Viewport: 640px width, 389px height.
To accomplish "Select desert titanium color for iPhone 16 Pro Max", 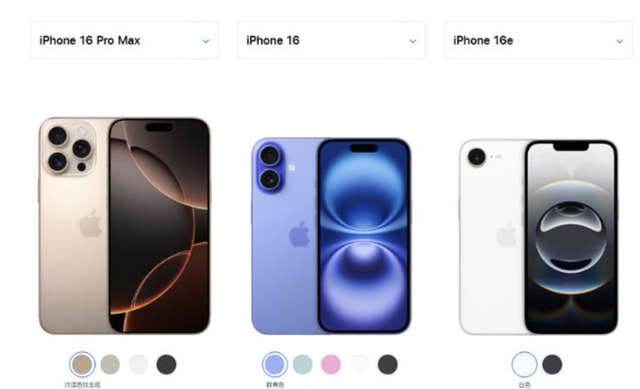I will coord(82,364).
